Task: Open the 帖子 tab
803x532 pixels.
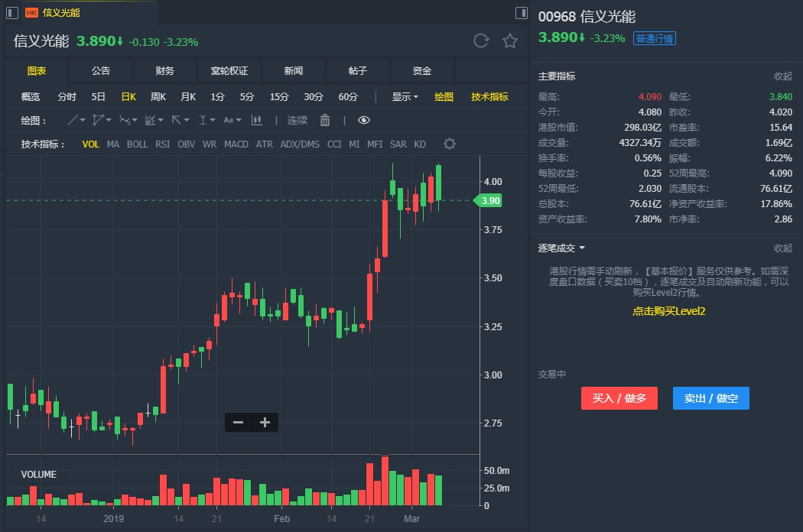Action: pos(357,70)
